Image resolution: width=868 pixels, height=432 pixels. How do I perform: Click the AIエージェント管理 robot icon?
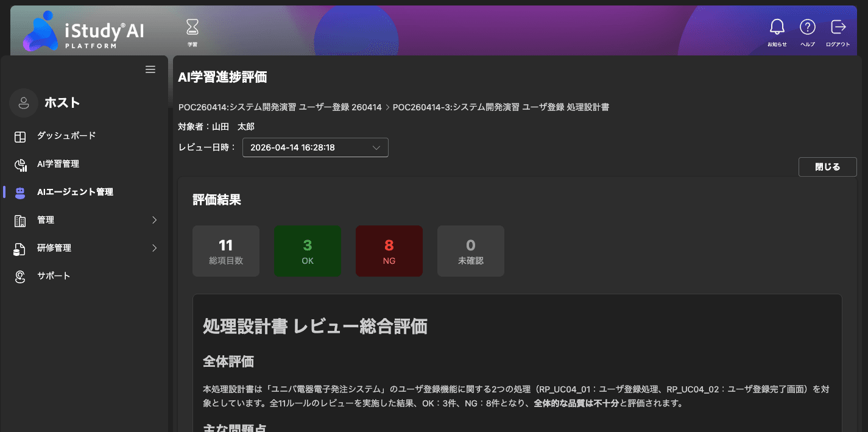point(20,193)
